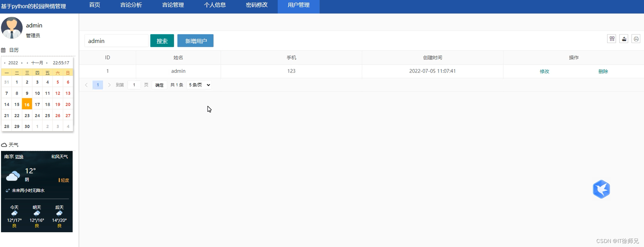Click the admin name cell in table
The image size is (644, 247).
(178, 71)
